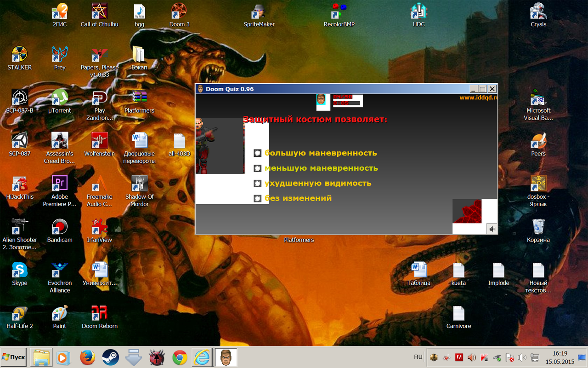Open Play Zandronum shortcut

(99, 105)
